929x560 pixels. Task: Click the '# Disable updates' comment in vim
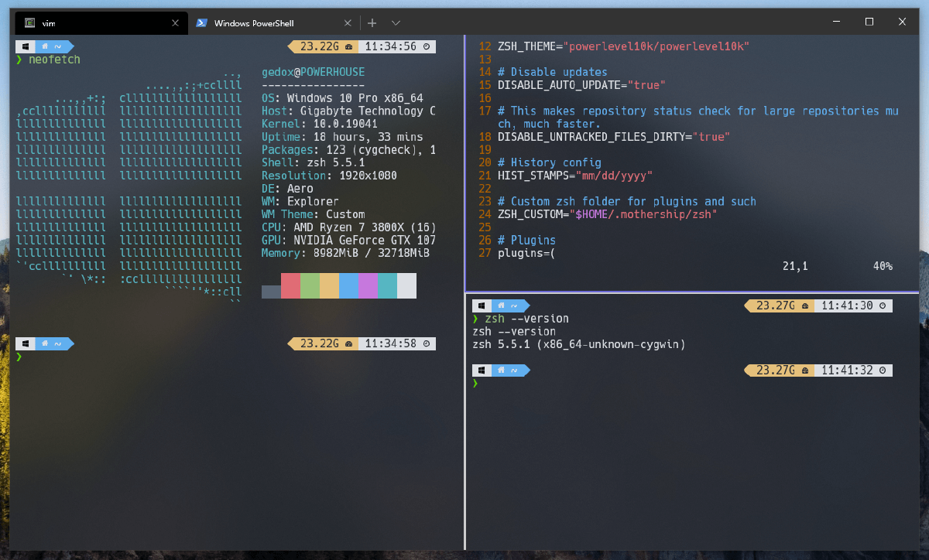(x=553, y=72)
